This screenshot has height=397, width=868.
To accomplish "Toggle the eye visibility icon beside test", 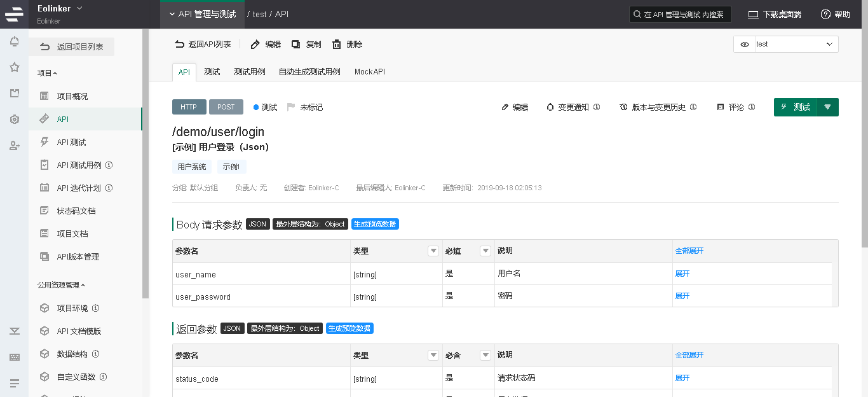I will coord(745,45).
